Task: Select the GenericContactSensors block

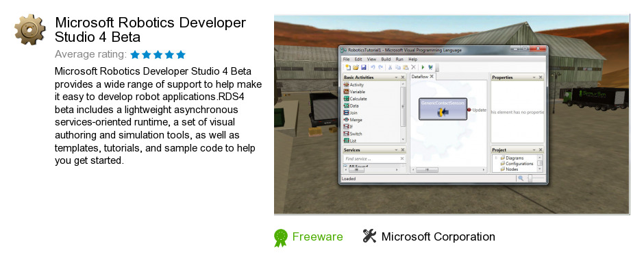Action: point(443,109)
